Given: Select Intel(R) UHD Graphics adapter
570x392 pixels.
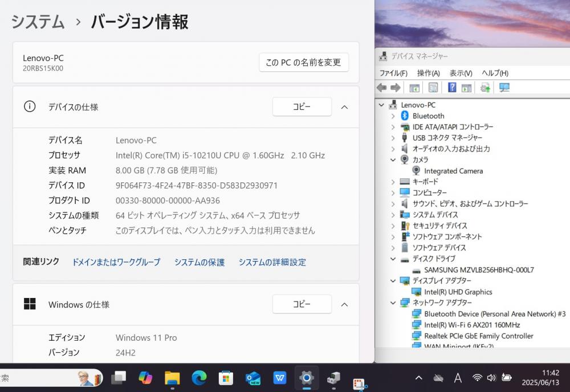Looking at the screenshot, I should click(458, 292).
